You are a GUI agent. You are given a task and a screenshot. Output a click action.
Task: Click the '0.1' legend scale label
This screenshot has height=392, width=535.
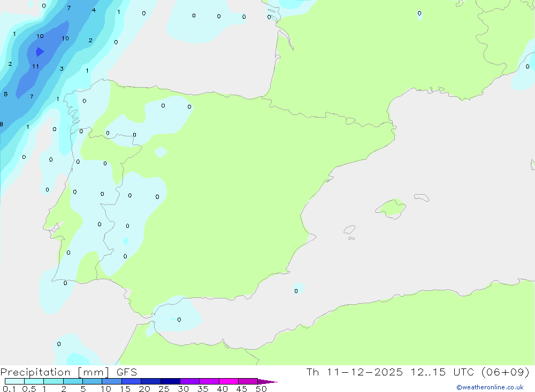point(9,389)
